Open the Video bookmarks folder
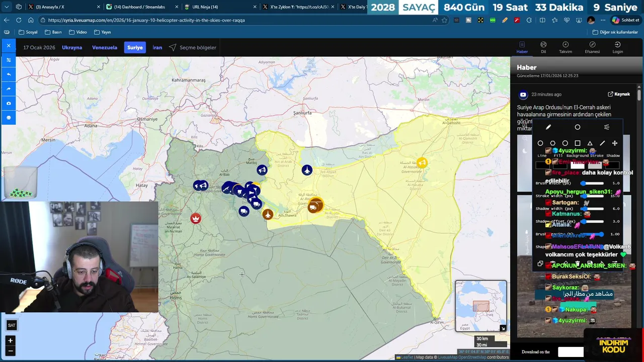644x362 pixels. tap(77, 32)
